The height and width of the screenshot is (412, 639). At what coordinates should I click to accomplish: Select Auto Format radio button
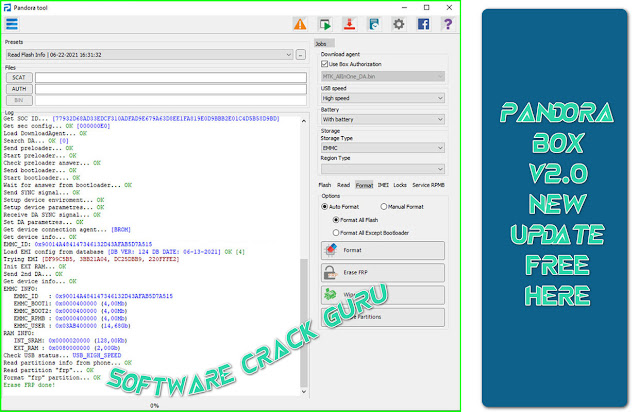[x=324, y=207]
